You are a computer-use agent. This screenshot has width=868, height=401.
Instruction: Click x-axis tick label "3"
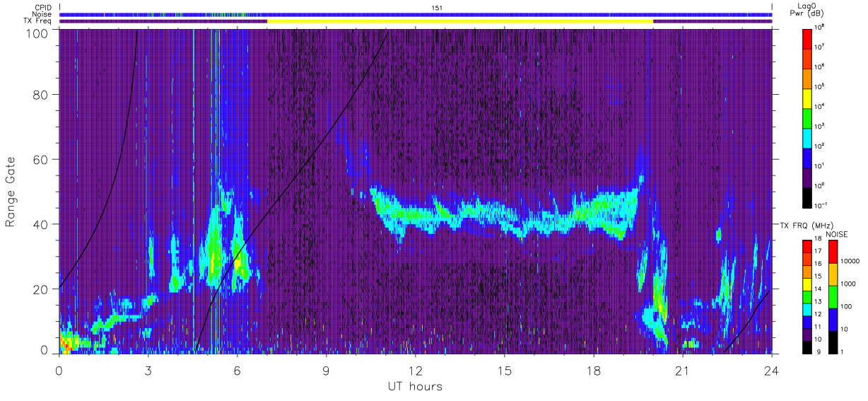tap(148, 371)
